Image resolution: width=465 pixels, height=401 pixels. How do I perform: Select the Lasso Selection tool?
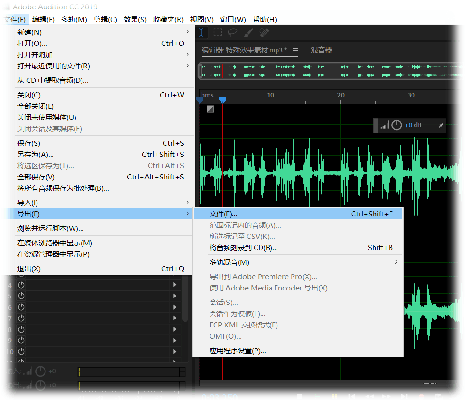(x=233, y=33)
